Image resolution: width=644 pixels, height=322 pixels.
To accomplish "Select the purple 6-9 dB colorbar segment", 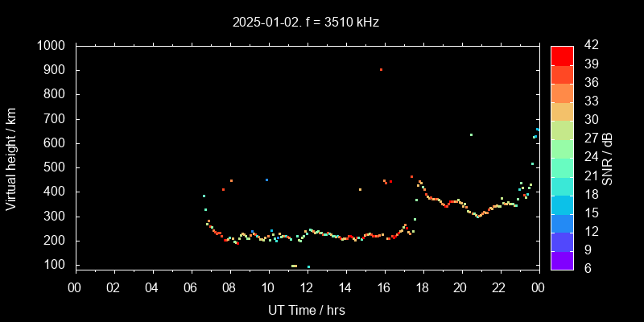I will tap(562, 259).
